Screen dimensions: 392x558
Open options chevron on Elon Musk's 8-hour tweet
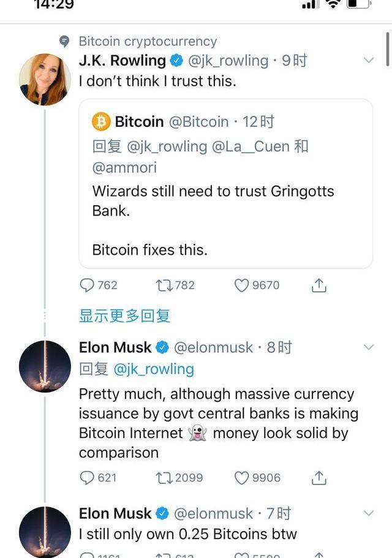(369, 347)
